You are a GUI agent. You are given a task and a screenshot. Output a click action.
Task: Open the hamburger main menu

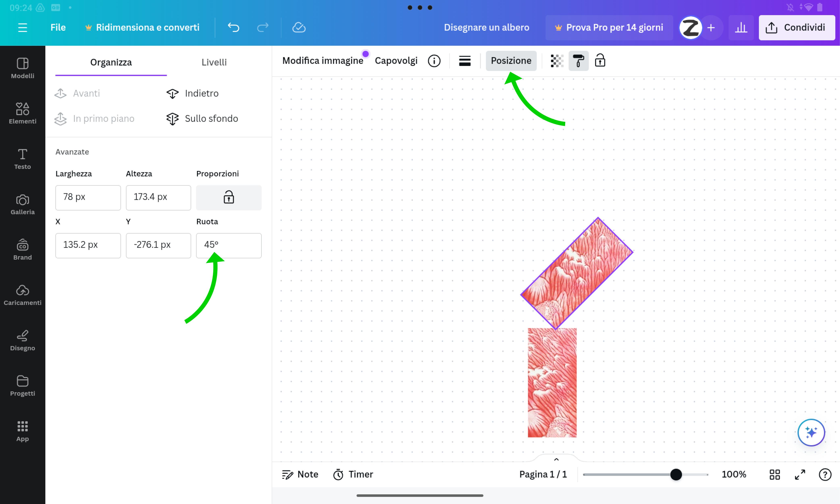pos(22,27)
